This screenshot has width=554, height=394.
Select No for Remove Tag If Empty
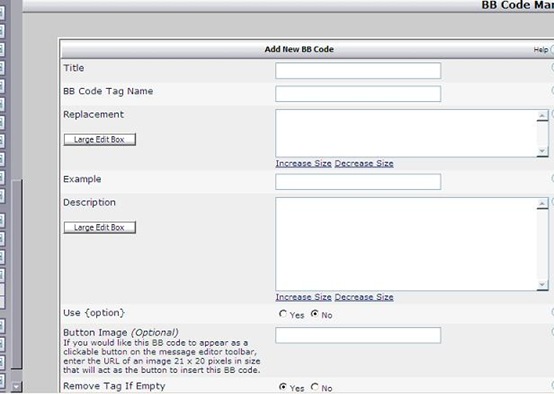[x=314, y=387]
